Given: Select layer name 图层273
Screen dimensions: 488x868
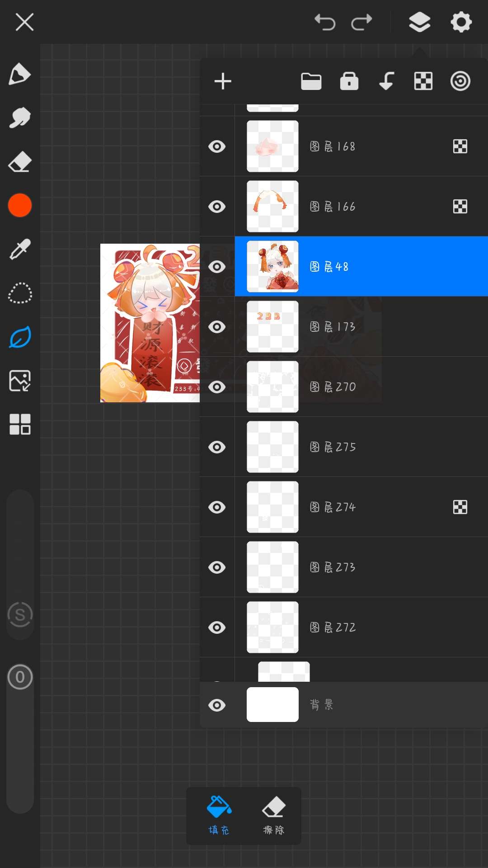Looking at the screenshot, I should 333,567.
